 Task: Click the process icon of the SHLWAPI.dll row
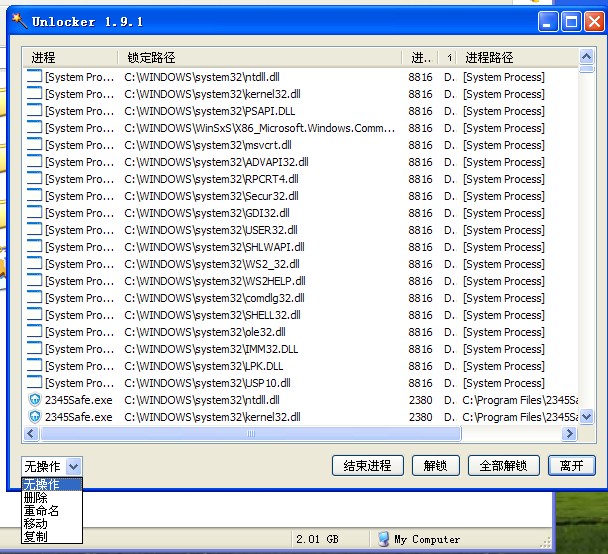pos(34,246)
